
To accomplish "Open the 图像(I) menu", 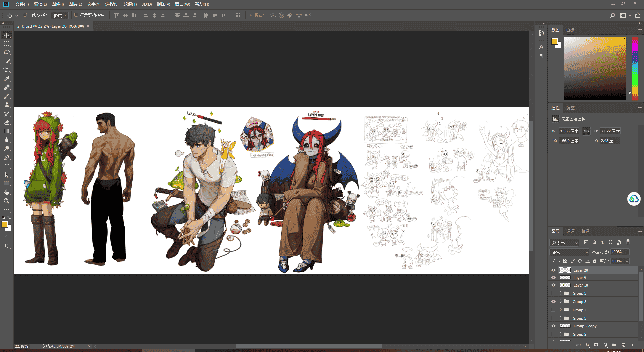I will 58,4.
